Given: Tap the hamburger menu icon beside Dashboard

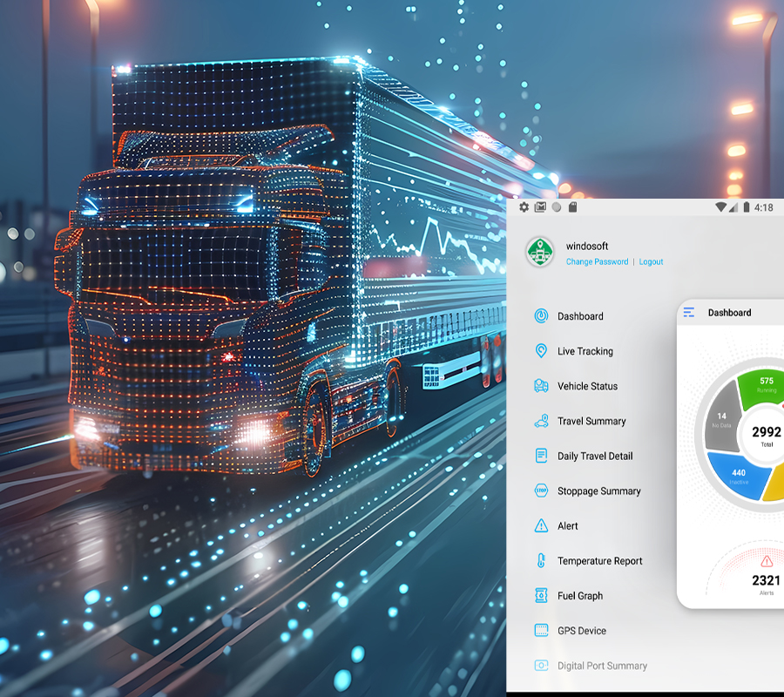Looking at the screenshot, I should pos(689,313).
